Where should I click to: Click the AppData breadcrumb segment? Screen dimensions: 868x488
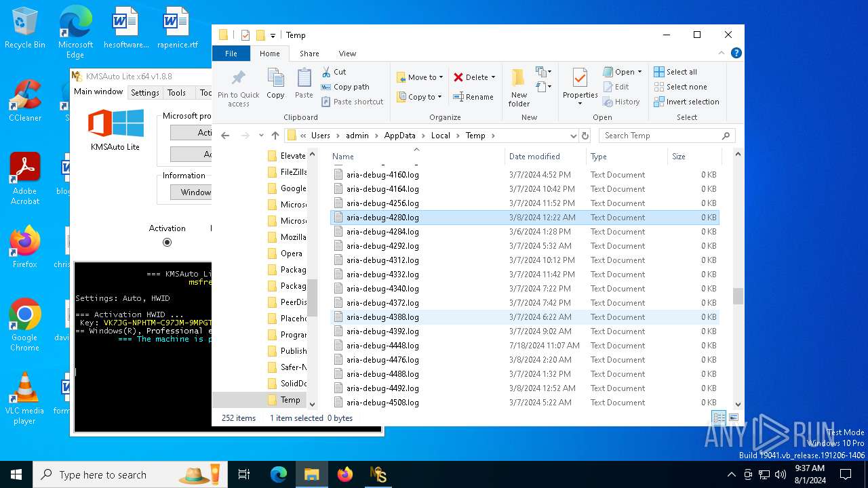coord(399,136)
